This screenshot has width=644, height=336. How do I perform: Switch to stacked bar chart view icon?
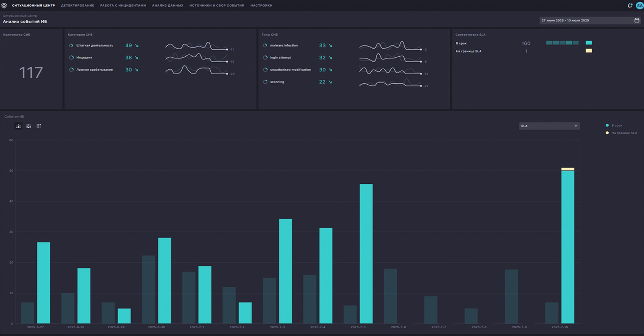pyautogui.click(x=29, y=126)
